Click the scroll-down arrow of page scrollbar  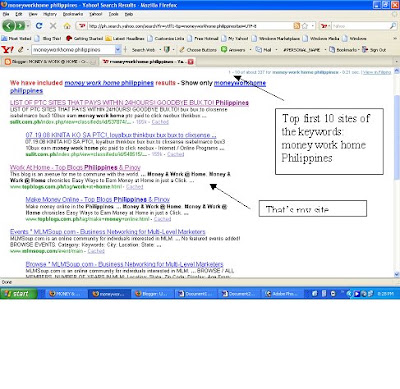coord(397,274)
